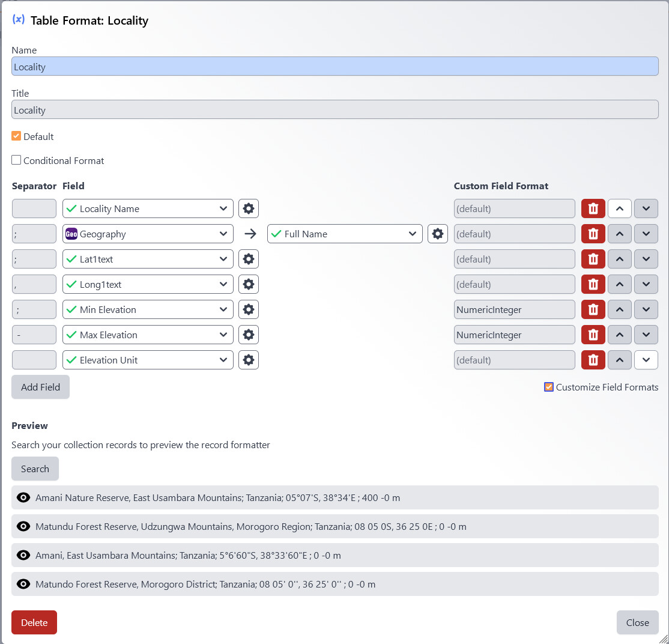The image size is (669, 644).
Task: Edit custom field format for Lat1text row
Action: coord(514,259)
